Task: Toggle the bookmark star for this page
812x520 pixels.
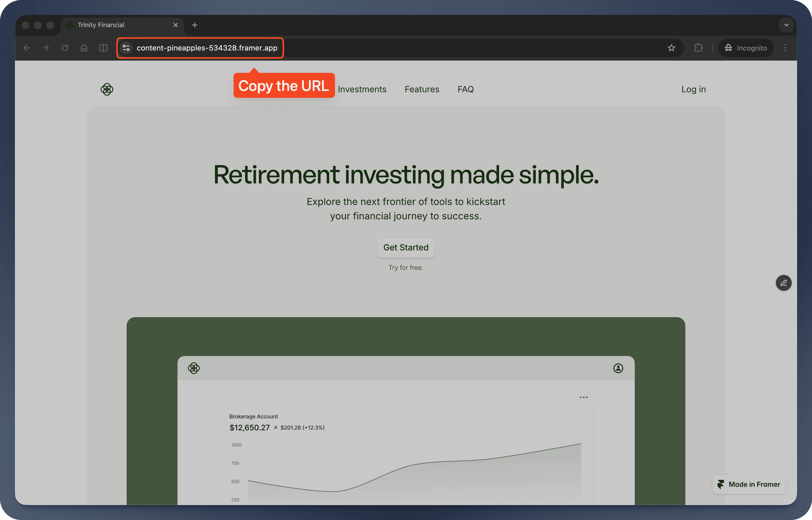Action: tap(671, 48)
